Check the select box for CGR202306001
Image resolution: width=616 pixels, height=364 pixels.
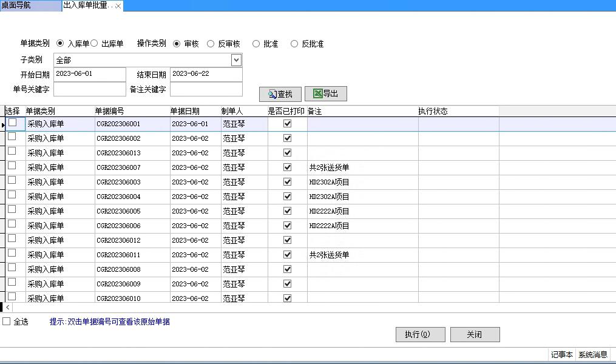click(12, 123)
